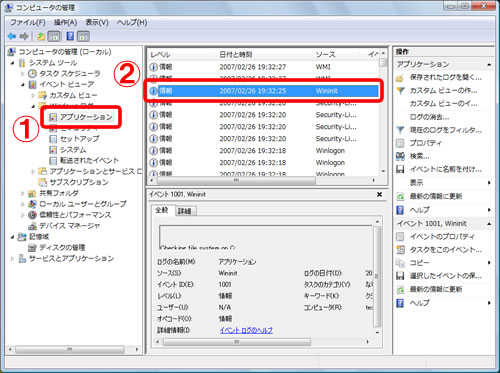Click the Forward arrow toolbar icon
The image size is (500, 373).
pos(24,36)
